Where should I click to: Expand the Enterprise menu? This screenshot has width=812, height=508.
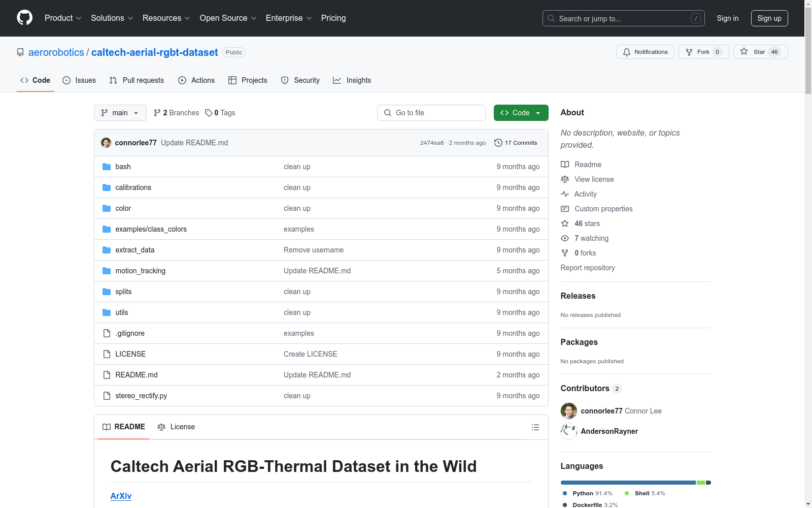pos(289,18)
